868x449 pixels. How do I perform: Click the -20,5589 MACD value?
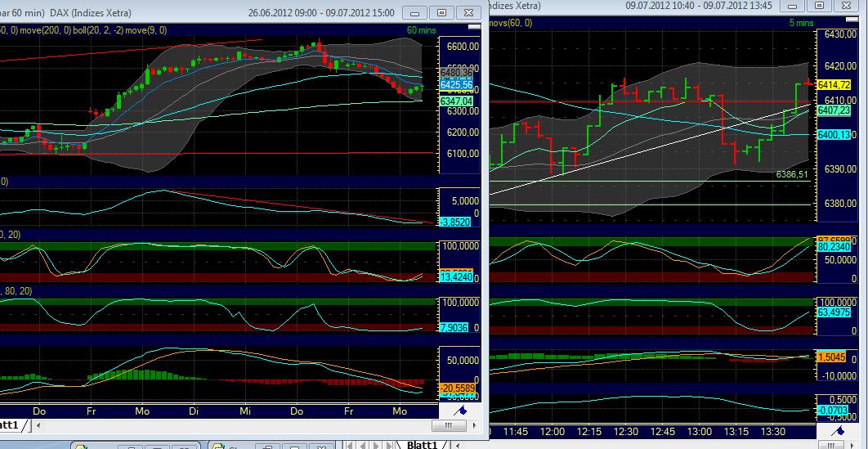pos(458,388)
